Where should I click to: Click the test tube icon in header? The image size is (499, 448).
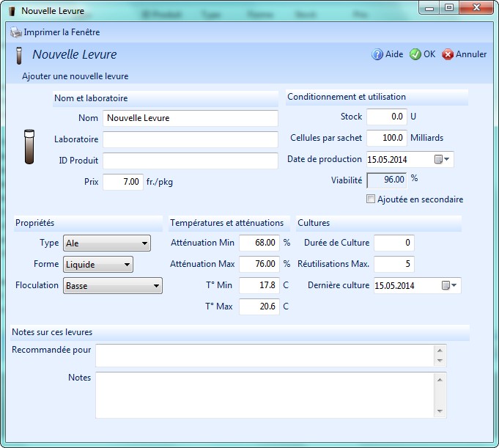click(x=19, y=55)
